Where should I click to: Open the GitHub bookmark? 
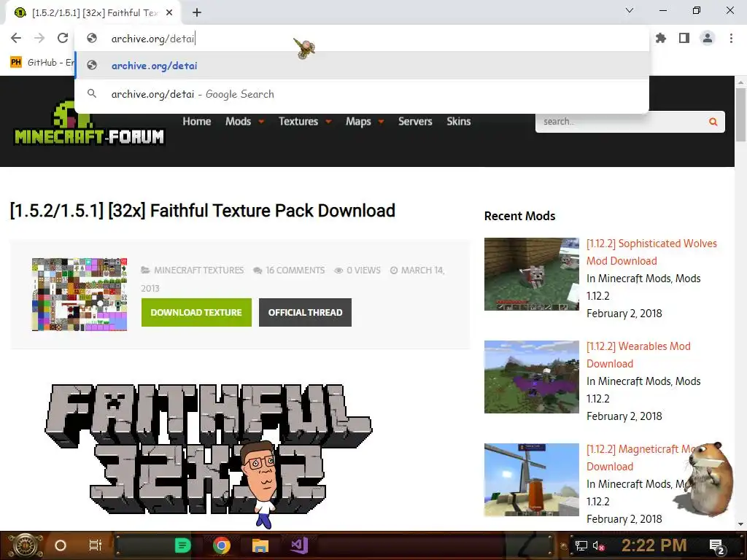(x=42, y=63)
